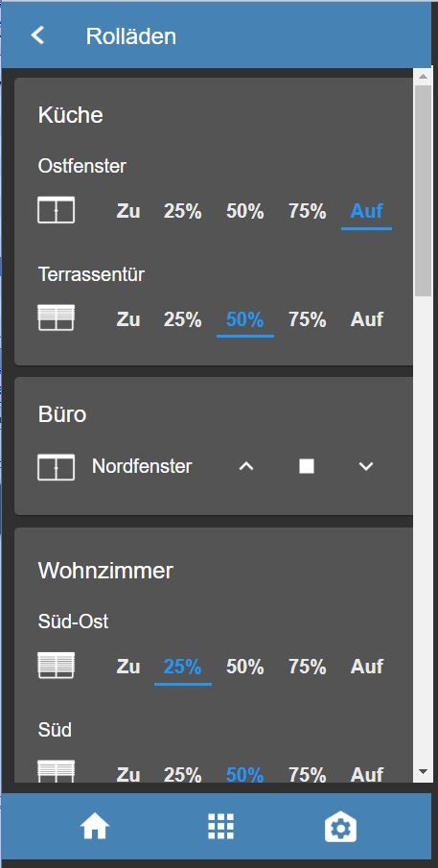Select 25% for Ostfenster

pyautogui.click(x=182, y=211)
